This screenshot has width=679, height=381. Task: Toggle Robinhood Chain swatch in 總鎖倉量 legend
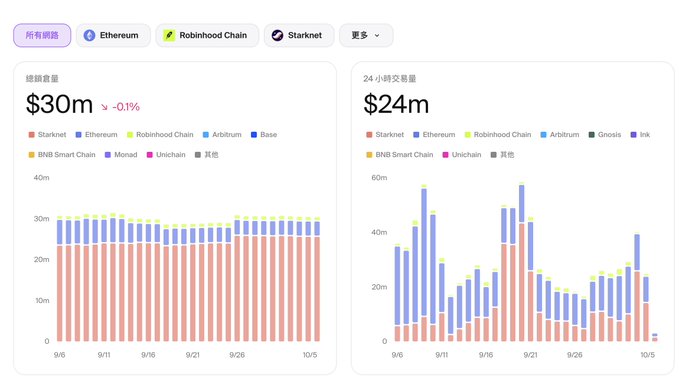[x=130, y=135]
